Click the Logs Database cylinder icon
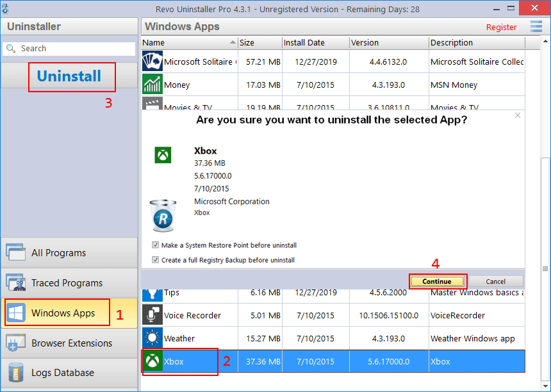551x392 pixels. coord(16,372)
